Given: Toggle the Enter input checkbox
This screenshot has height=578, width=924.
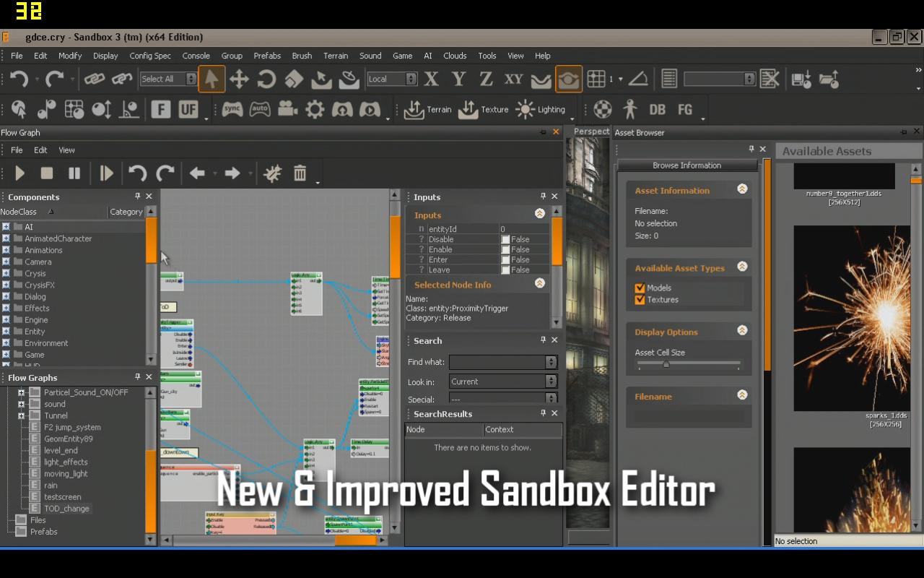Looking at the screenshot, I should 505,259.
